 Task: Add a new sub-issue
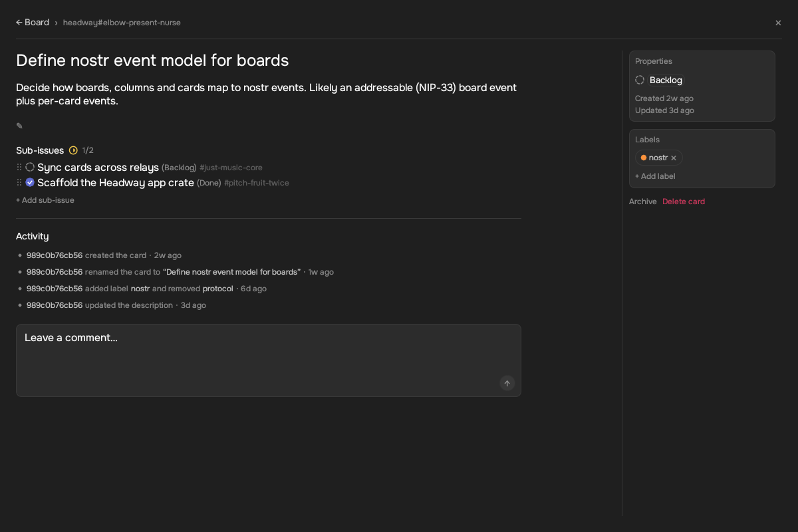(45, 200)
